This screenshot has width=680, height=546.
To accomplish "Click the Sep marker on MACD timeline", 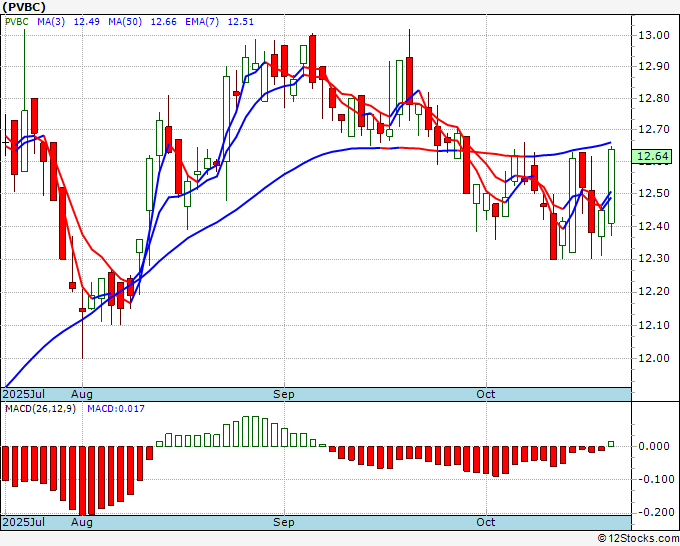I will (x=284, y=522).
